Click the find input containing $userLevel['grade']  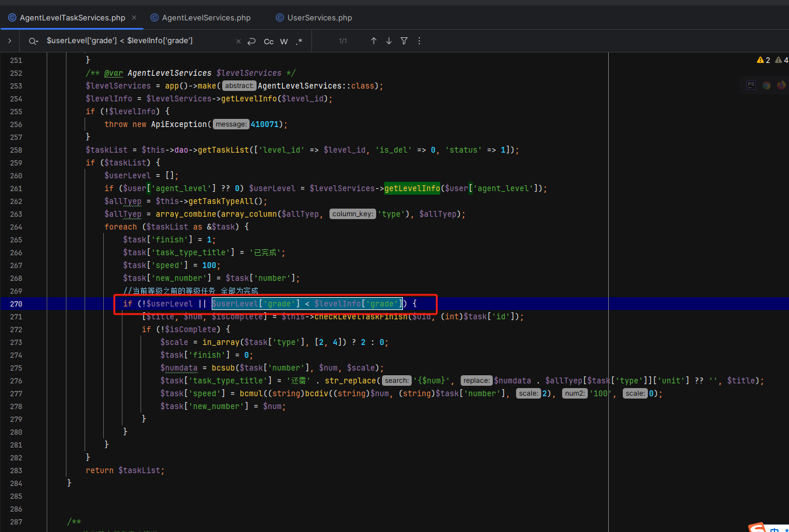pyautogui.click(x=139, y=41)
